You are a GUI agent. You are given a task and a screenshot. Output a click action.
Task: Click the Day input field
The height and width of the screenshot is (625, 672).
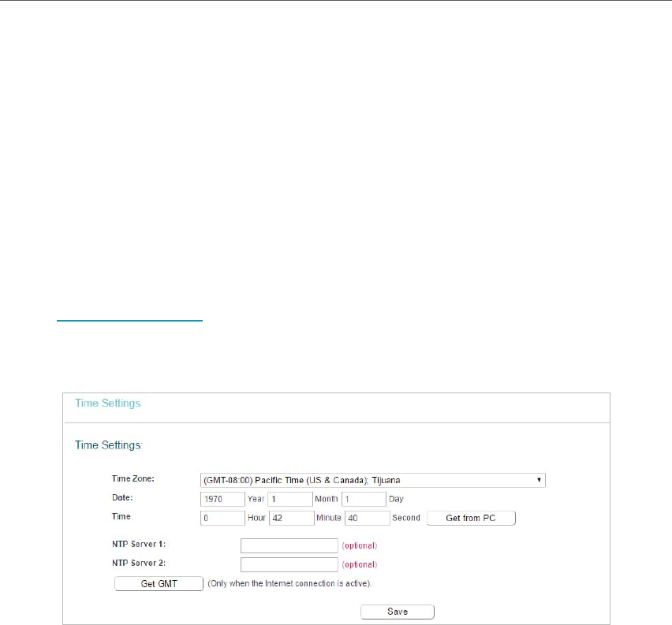pyautogui.click(x=364, y=499)
